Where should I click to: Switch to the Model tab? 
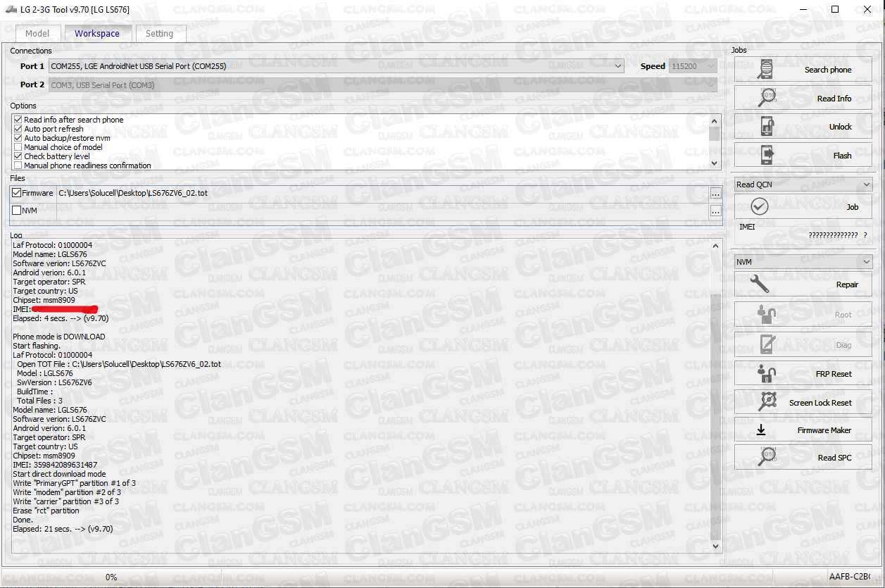click(37, 33)
